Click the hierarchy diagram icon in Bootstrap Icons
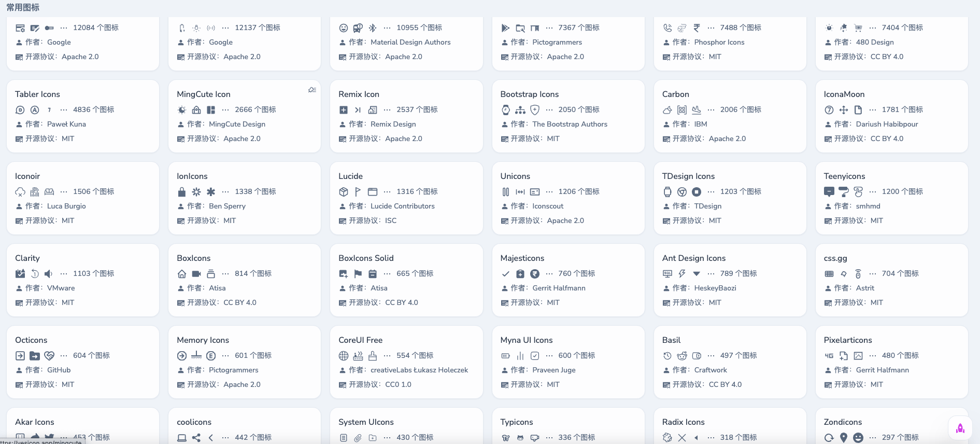980x444 pixels. 520,110
